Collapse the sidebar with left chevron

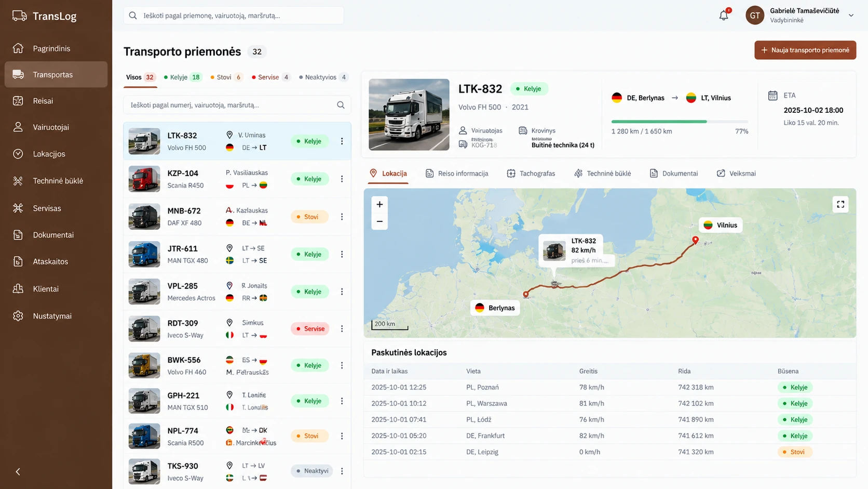[x=18, y=472]
